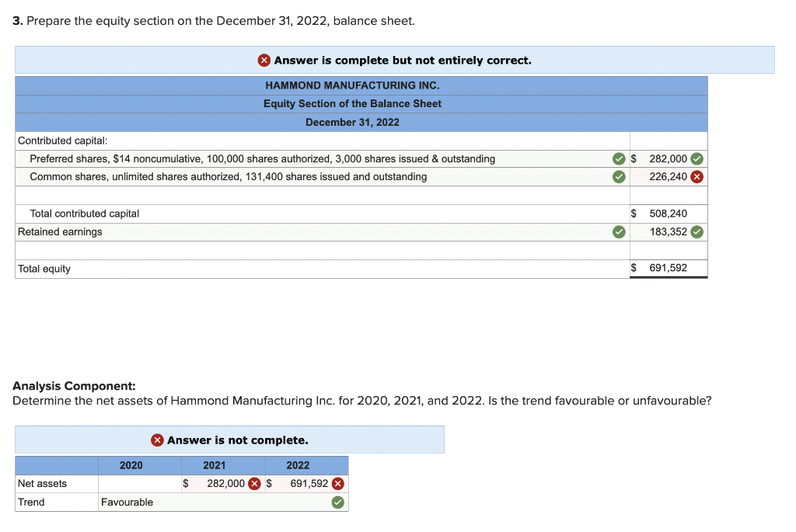Screen dimensions: 796x532
Task: Click the 508,240 total contributed capital value
Action: (x=668, y=214)
